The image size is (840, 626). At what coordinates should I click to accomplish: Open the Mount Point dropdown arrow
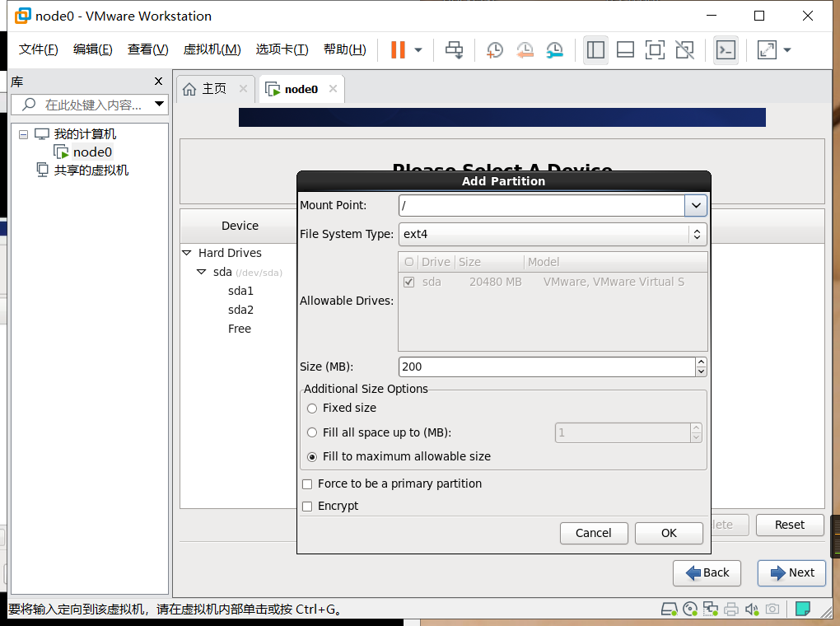tap(695, 205)
